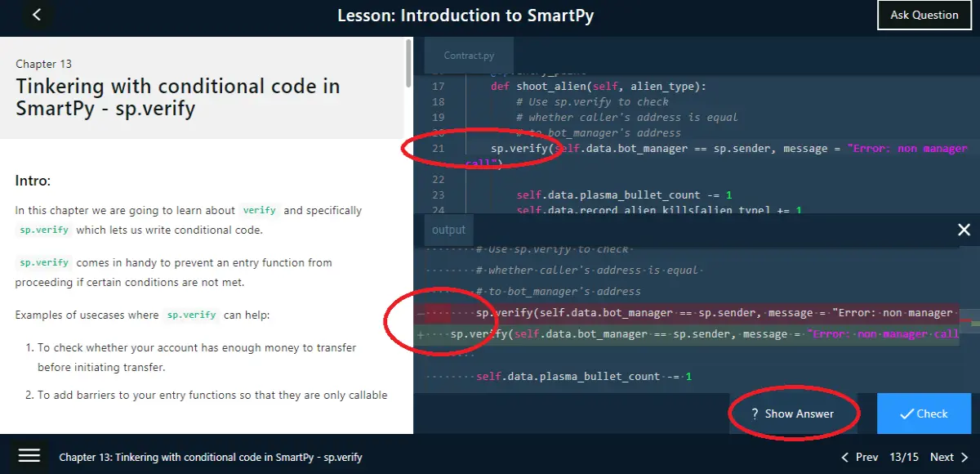Click the Intro: section heading
Image resolution: width=980 pixels, height=474 pixels.
pos(33,181)
